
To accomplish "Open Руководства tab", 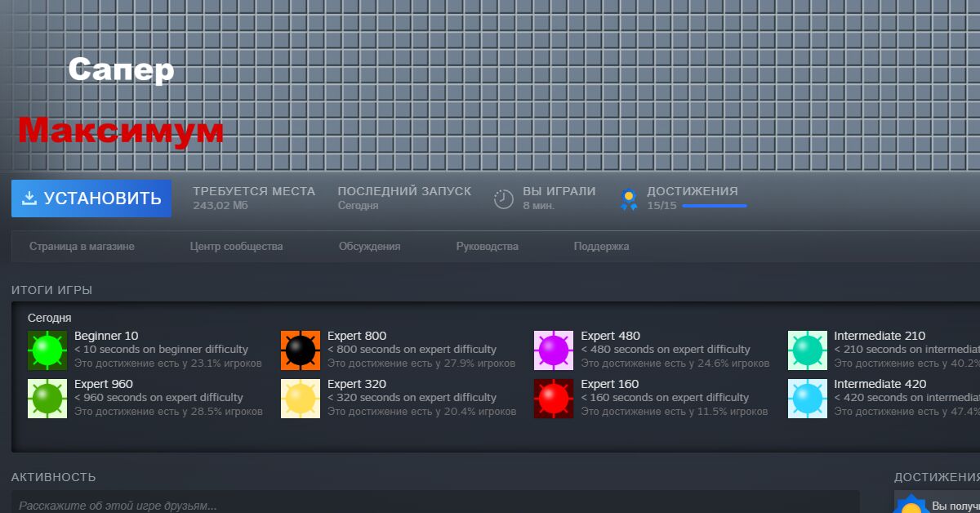I will point(487,246).
